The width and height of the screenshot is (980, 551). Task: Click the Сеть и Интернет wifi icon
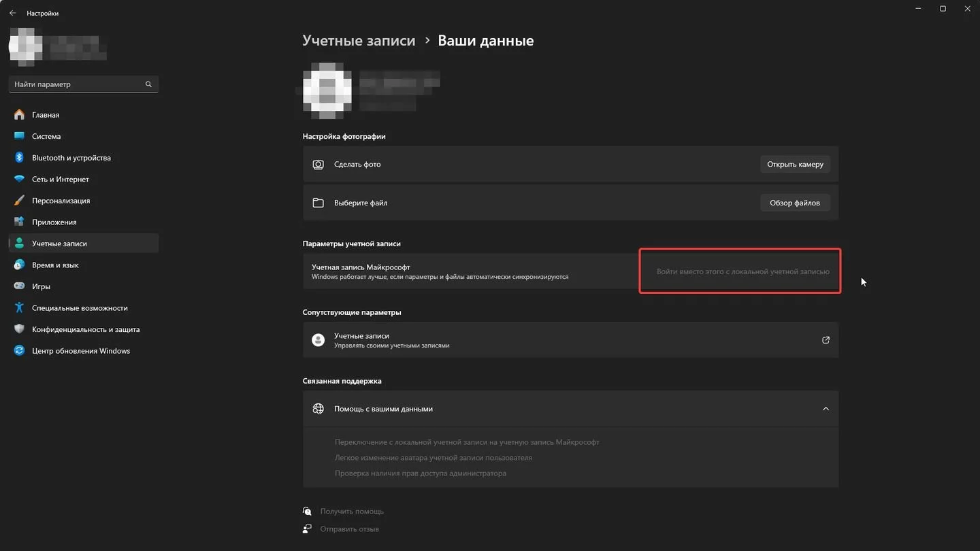click(19, 179)
